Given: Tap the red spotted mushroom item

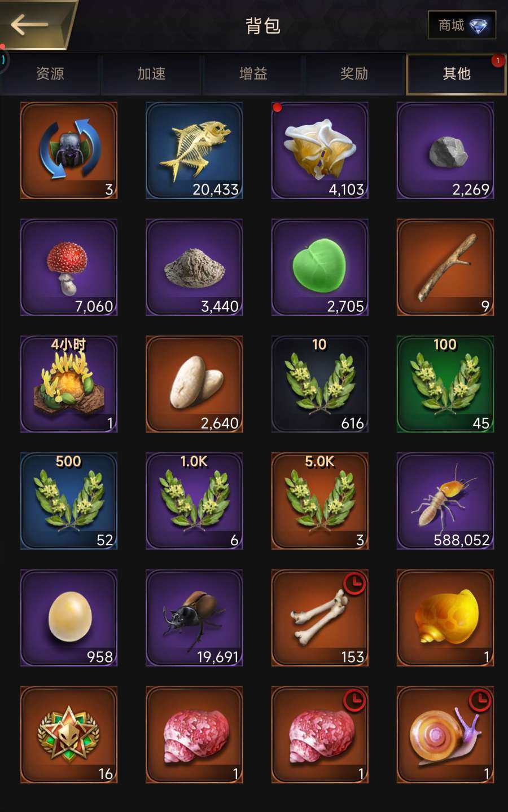Looking at the screenshot, I should coord(69,267).
